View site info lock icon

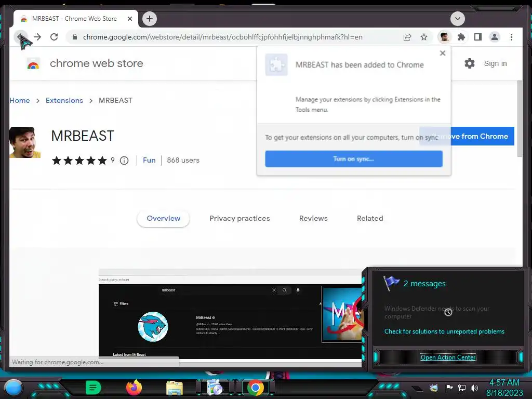click(75, 37)
